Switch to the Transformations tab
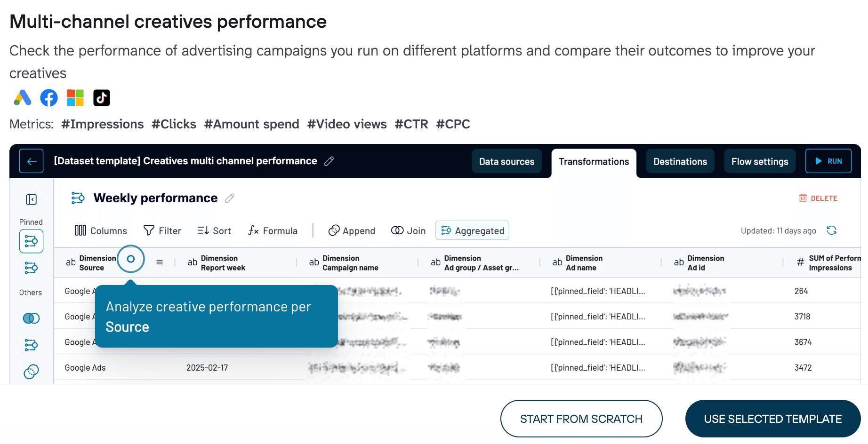This screenshot has height=444, width=868. click(x=594, y=163)
